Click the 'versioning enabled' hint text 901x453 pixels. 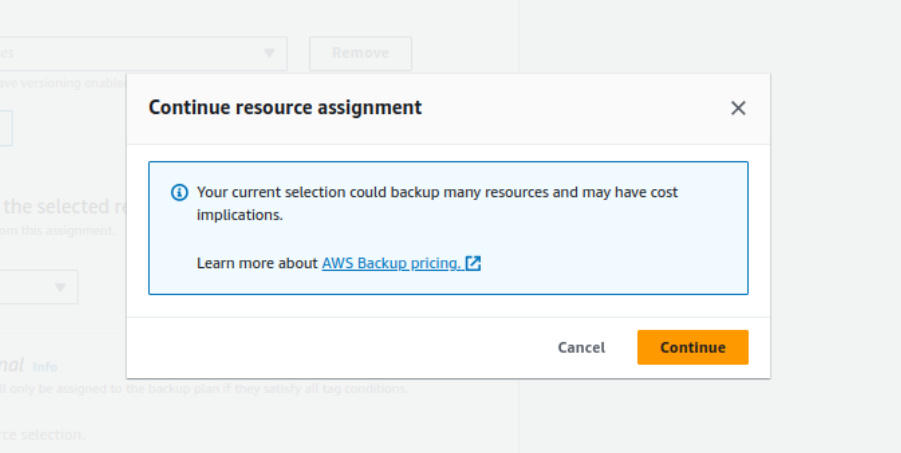[x=62, y=84]
